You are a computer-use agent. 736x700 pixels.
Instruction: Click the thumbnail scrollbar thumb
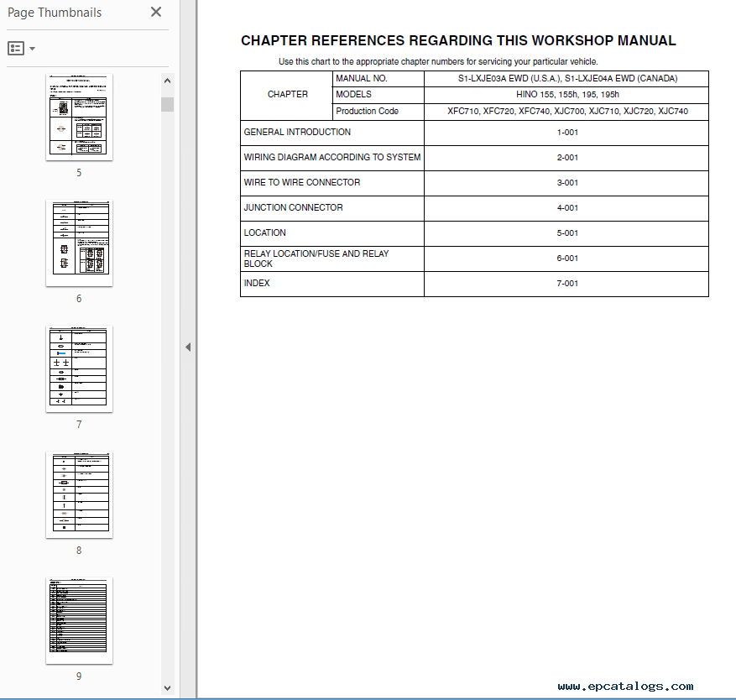tap(167, 104)
